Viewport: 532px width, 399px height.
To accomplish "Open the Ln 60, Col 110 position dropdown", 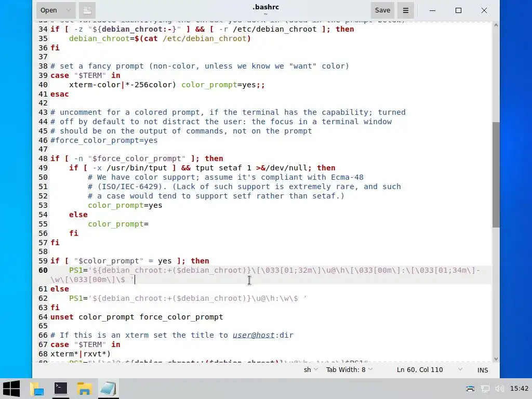I will click(x=429, y=370).
